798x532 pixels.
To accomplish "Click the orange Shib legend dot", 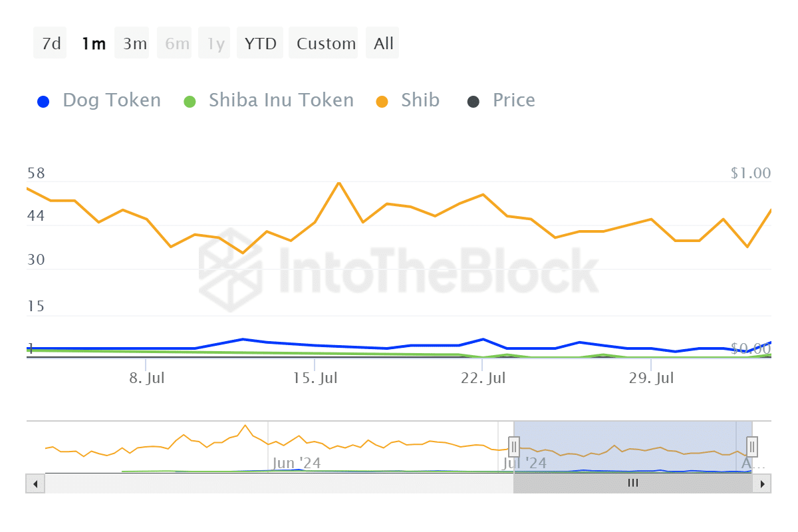I will (382, 102).
